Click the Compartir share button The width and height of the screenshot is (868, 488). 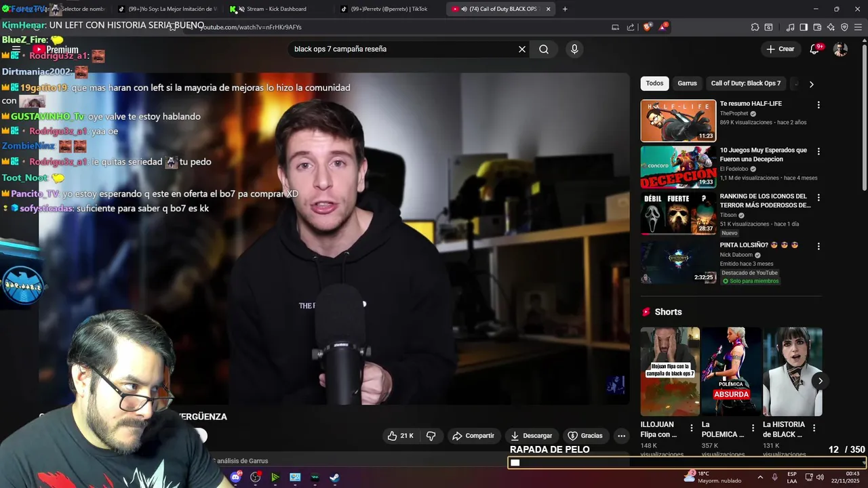(x=473, y=436)
